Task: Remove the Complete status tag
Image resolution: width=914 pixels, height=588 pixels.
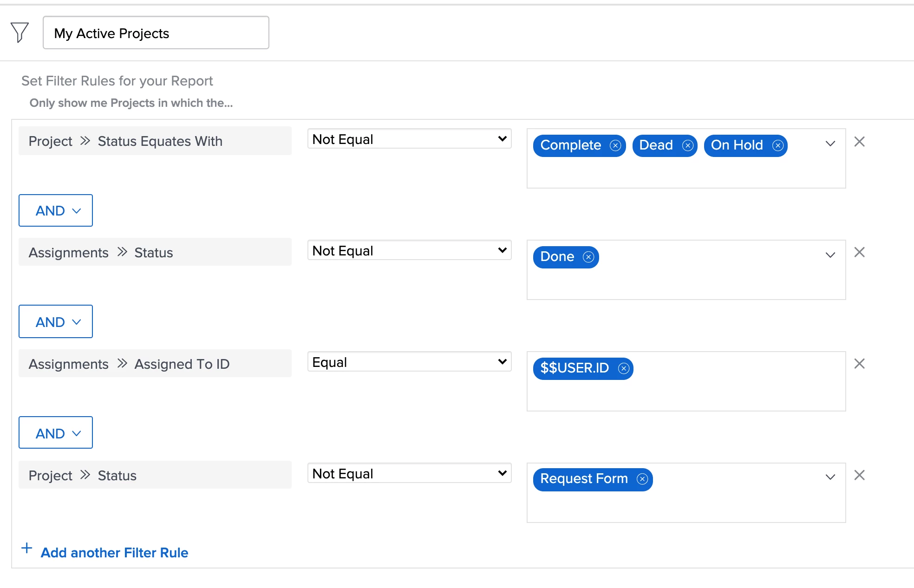Action: tap(615, 146)
